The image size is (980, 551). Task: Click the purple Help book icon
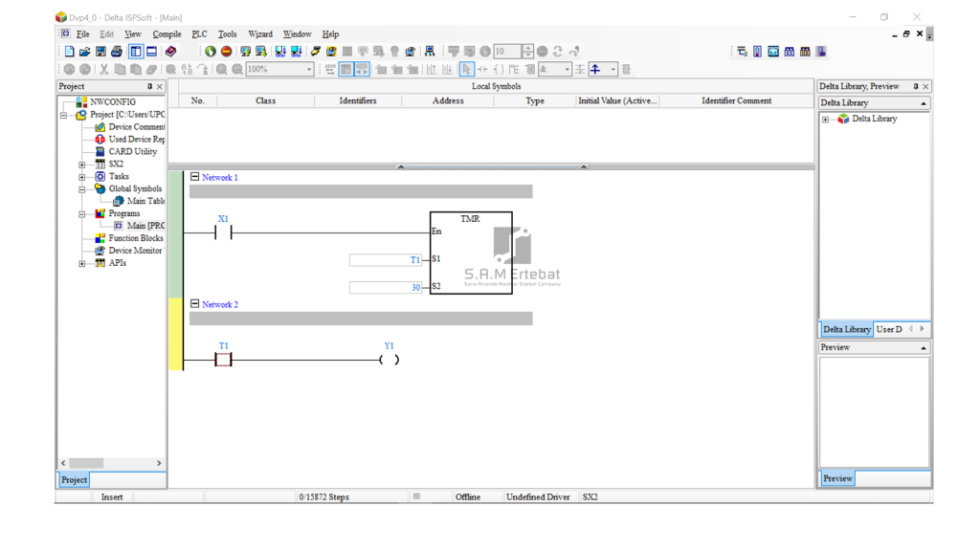tap(170, 52)
